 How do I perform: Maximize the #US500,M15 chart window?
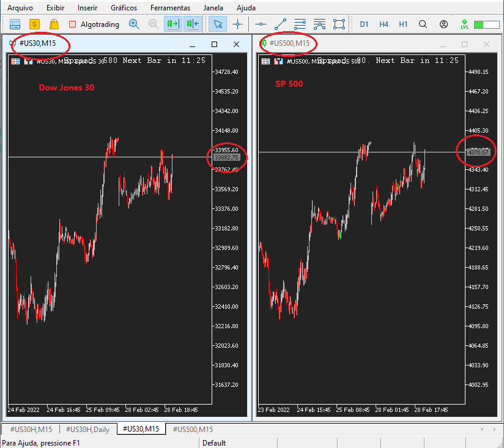pyautogui.click(x=464, y=45)
